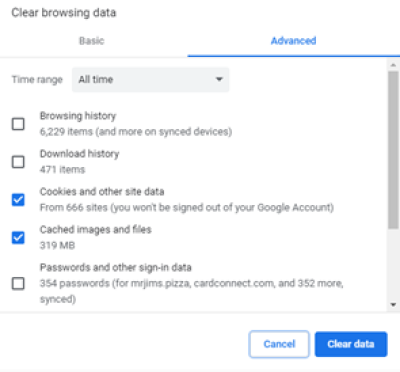
Task: Open the Time range dropdown
Action: 150,80
